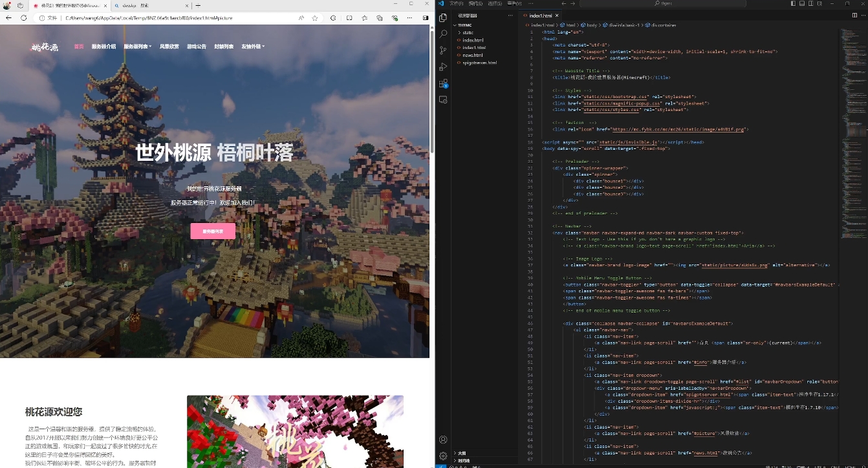This screenshot has height=468, width=868.
Task: Open the Extensions view in activity bar
Action: 443,83
